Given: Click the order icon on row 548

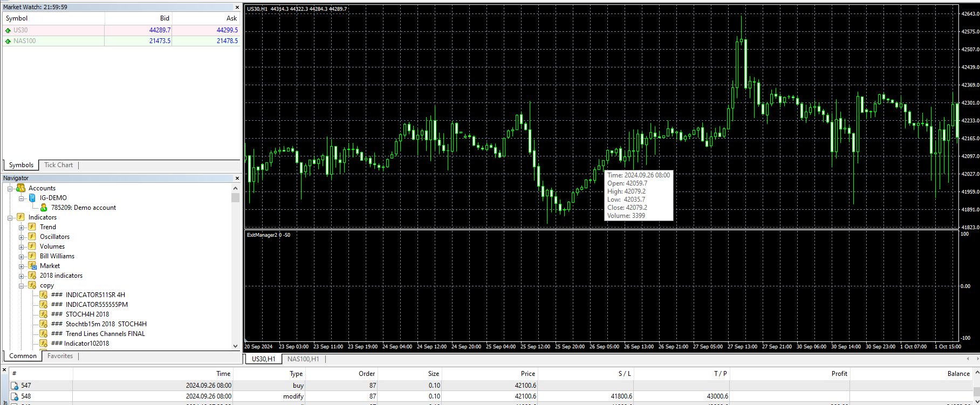Looking at the screenshot, I should (15, 396).
